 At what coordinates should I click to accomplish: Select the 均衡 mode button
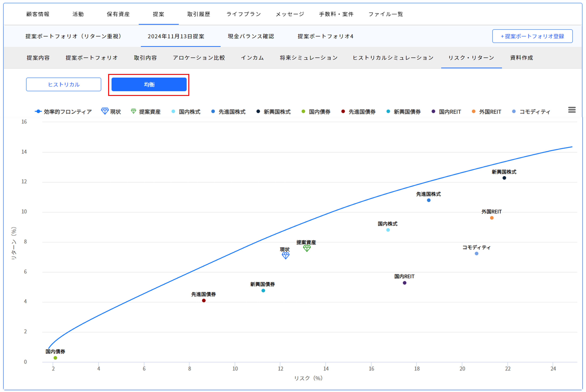(149, 84)
